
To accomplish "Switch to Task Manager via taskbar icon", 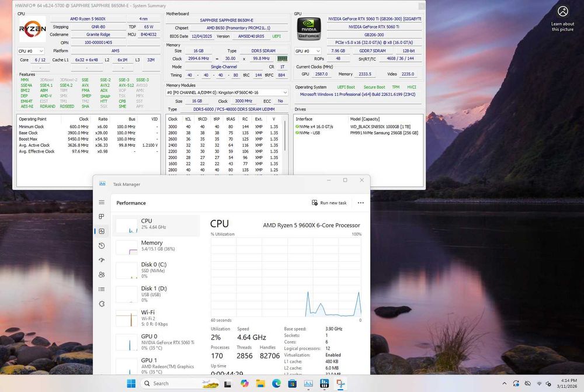I will (308, 383).
